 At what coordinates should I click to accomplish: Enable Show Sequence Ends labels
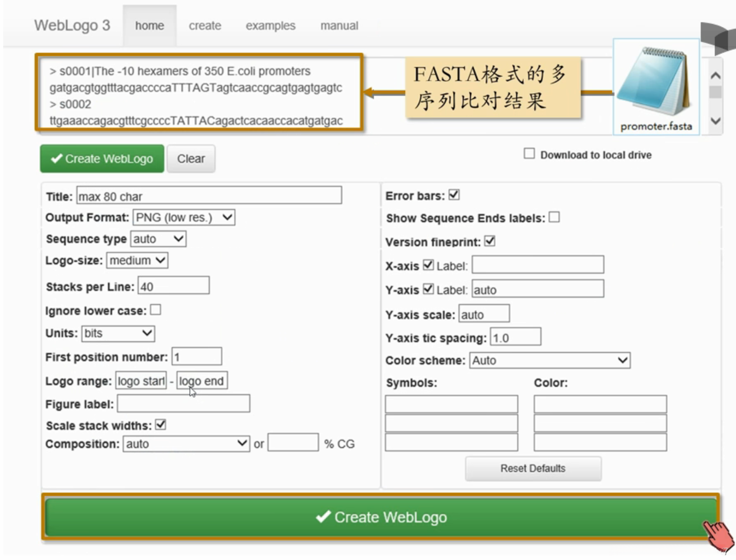click(x=555, y=217)
